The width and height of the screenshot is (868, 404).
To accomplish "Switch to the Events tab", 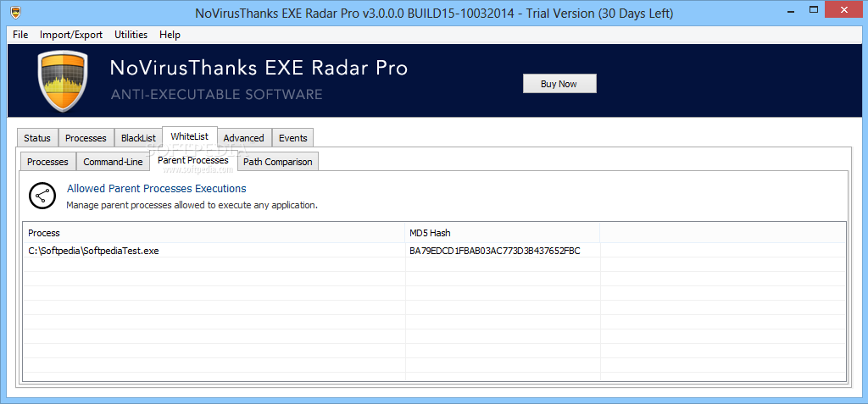I will pos(292,138).
